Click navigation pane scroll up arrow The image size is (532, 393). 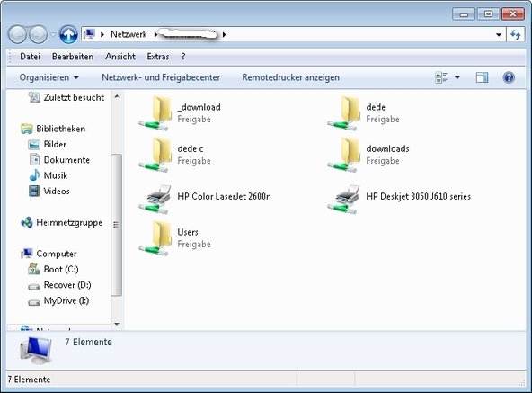click(x=117, y=96)
